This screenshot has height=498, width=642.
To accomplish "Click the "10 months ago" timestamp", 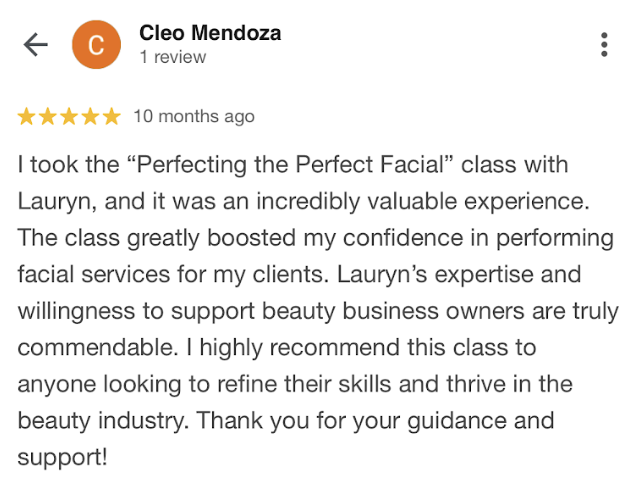I will 194,117.
